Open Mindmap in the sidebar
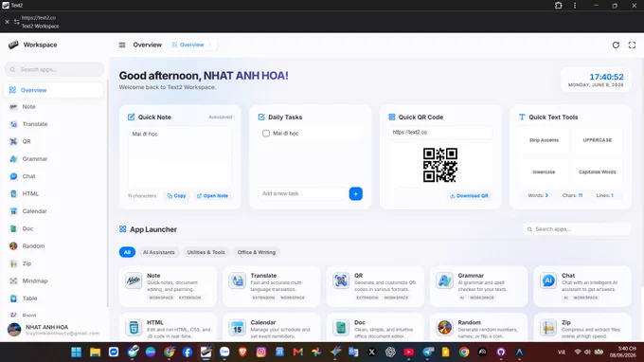 click(x=53, y=281)
